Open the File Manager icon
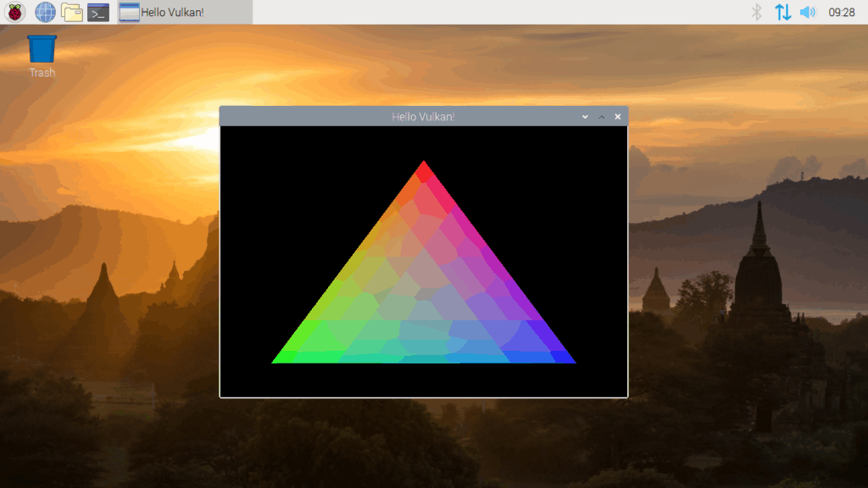Screen dimensions: 868x488 click(71, 12)
